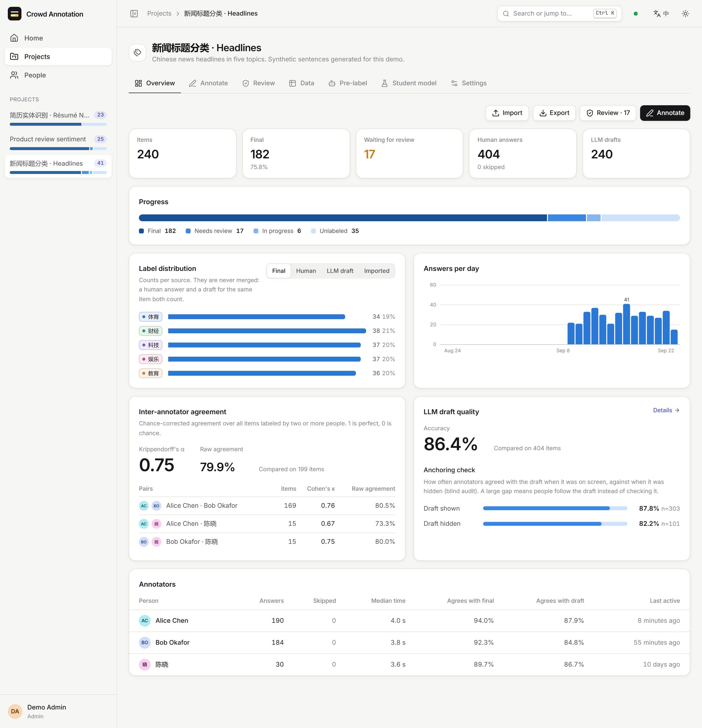Switch language with the translate icon
This screenshot has width=702, height=728.
pos(661,14)
